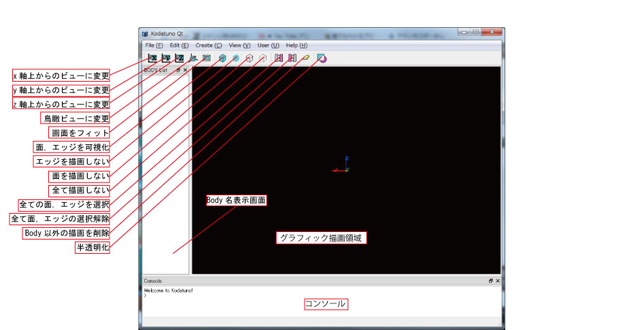Fit the model to the screen
This screenshot has width=644, height=330.
pos(206,58)
